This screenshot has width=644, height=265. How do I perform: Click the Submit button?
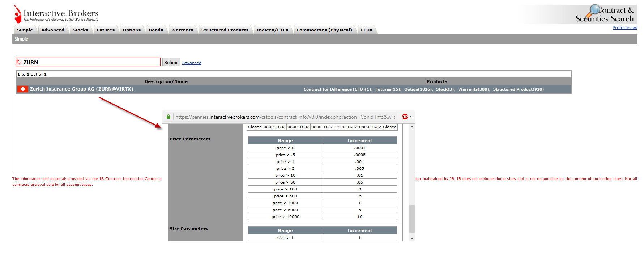point(171,62)
